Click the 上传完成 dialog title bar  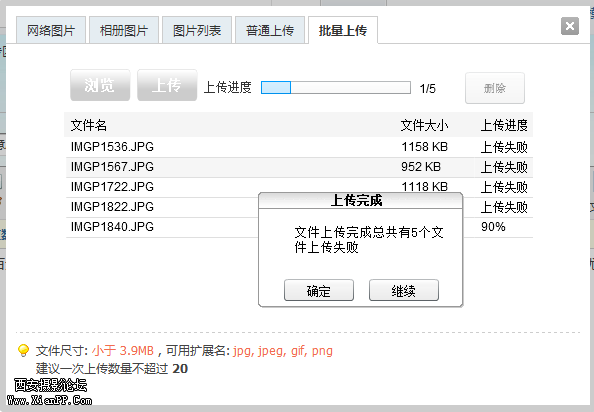point(360,201)
